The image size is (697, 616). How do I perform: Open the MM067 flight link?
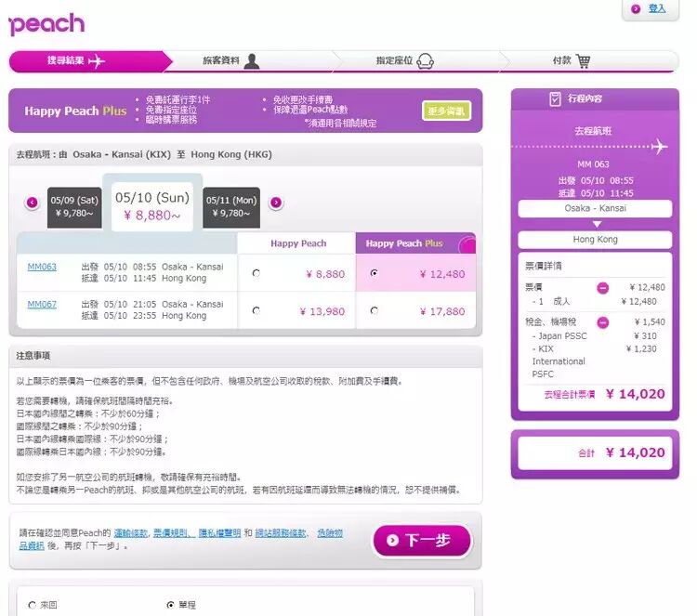pos(42,305)
